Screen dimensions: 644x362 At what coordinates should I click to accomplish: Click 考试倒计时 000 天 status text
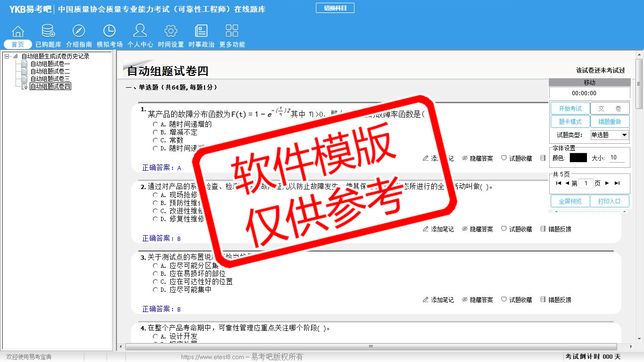(593, 357)
